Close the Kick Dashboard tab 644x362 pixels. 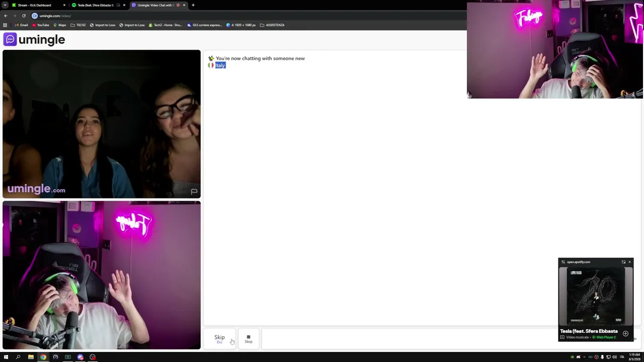pos(64,5)
